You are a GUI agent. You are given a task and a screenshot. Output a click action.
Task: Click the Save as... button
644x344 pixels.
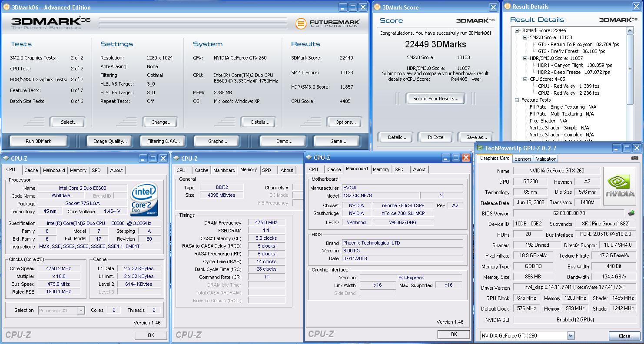click(476, 137)
